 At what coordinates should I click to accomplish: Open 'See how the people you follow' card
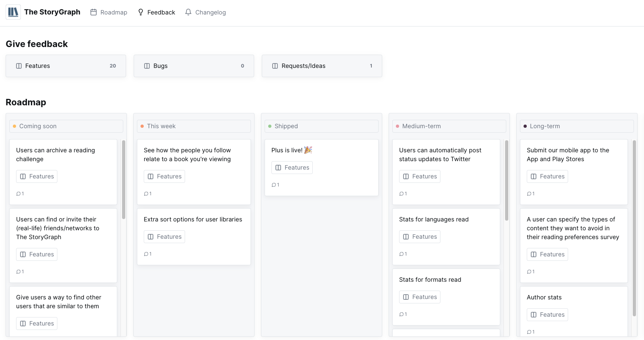coord(194,172)
